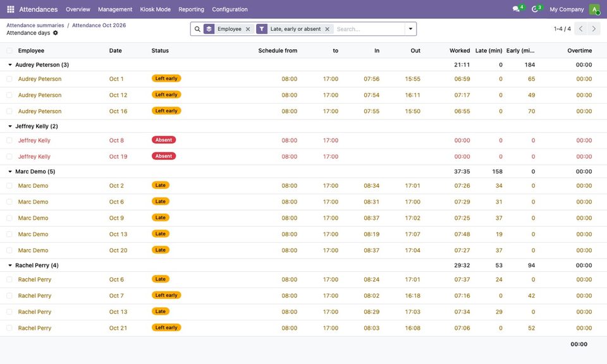The image size is (607, 364).
Task: Open the Reporting menu
Action: (x=191, y=9)
